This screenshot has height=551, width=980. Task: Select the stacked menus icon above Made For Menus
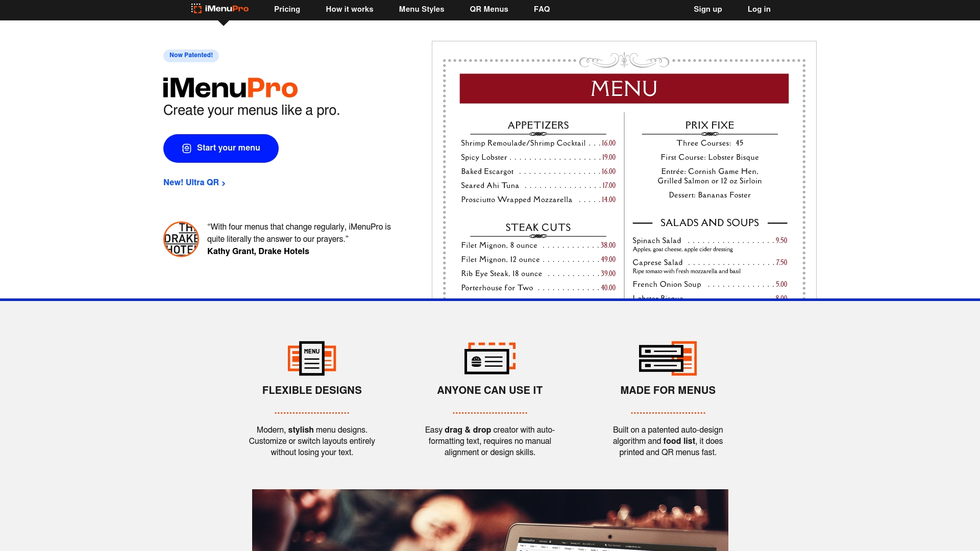tap(667, 358)
